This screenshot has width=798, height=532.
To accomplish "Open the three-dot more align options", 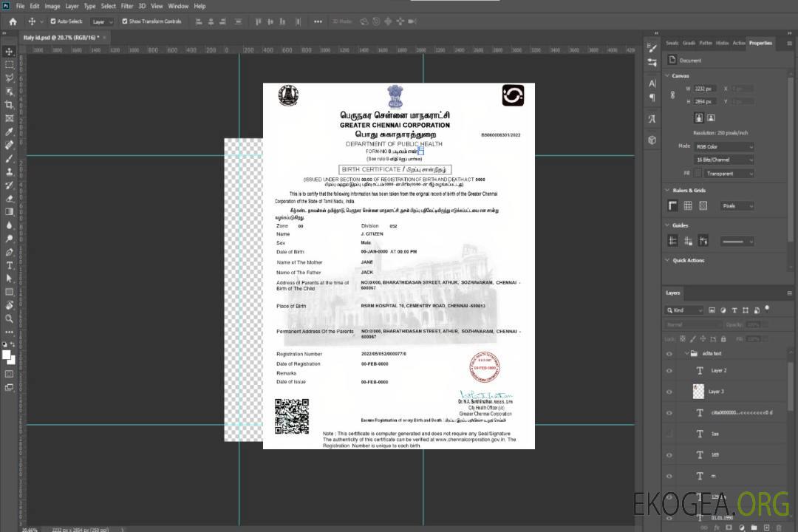I will [318, 21].
